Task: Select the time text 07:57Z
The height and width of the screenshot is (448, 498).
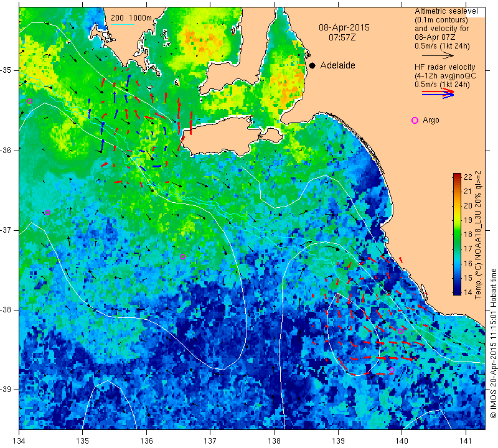Action: [x=342, y=37]
